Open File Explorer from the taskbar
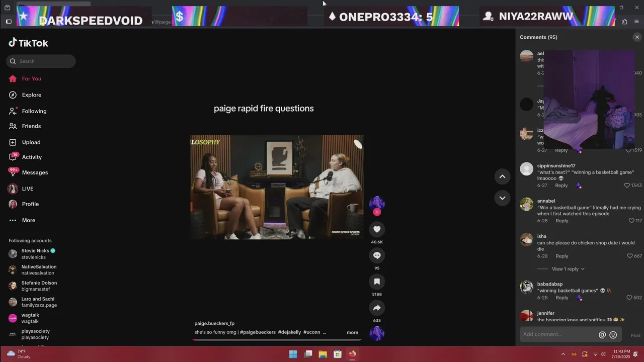Image resolution: width=644 pixels, height=362 pixels. pos(323,354)
